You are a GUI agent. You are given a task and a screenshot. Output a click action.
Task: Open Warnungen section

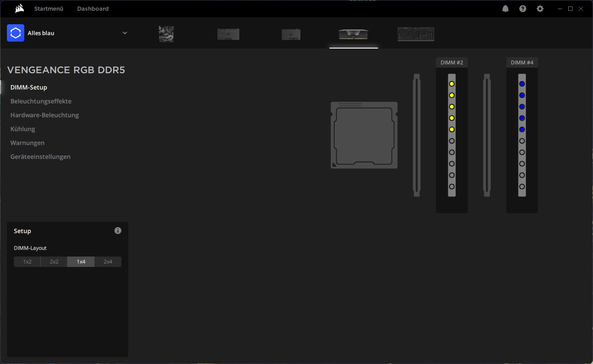tap(27, 143)
